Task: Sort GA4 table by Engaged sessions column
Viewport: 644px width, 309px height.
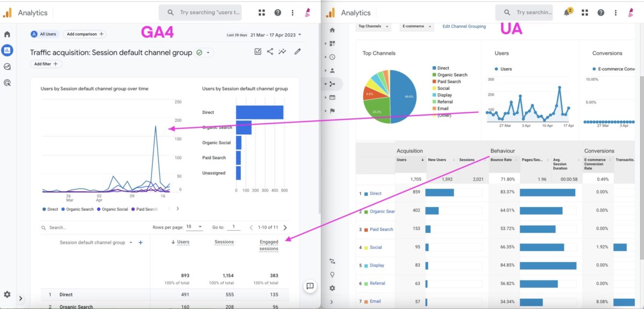Action: [268, 245]
